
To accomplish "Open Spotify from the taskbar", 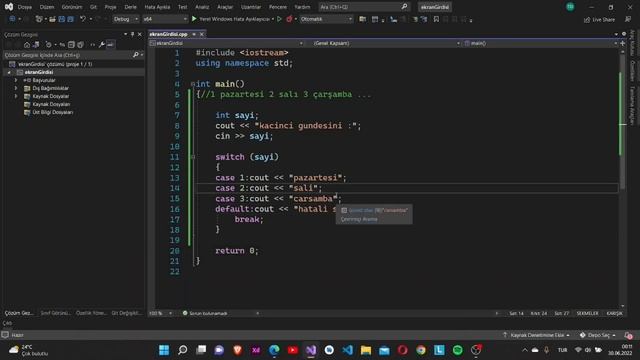I will (458, 350).
